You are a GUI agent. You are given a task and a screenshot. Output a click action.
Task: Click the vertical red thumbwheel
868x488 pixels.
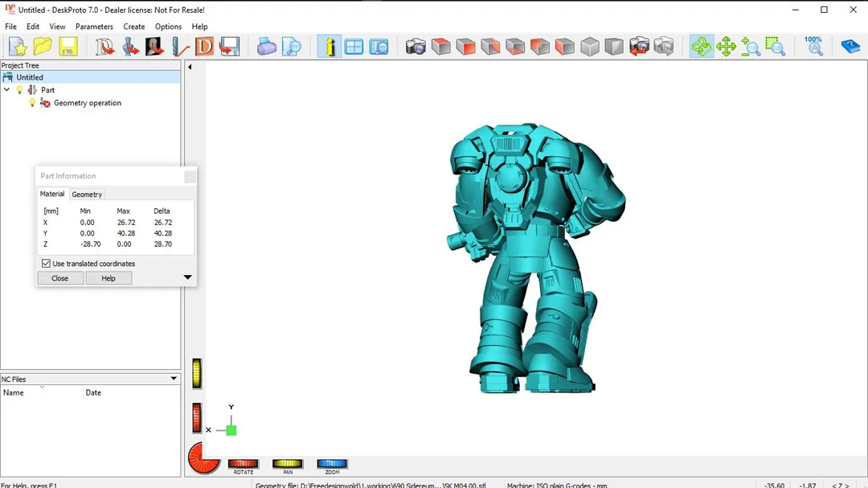click(x=197, y=417)
